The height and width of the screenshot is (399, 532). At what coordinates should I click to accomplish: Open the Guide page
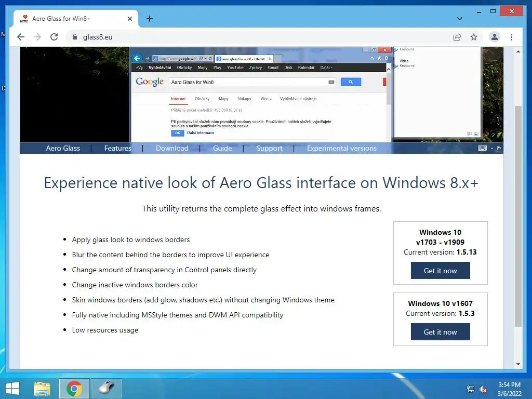[222, 148]
